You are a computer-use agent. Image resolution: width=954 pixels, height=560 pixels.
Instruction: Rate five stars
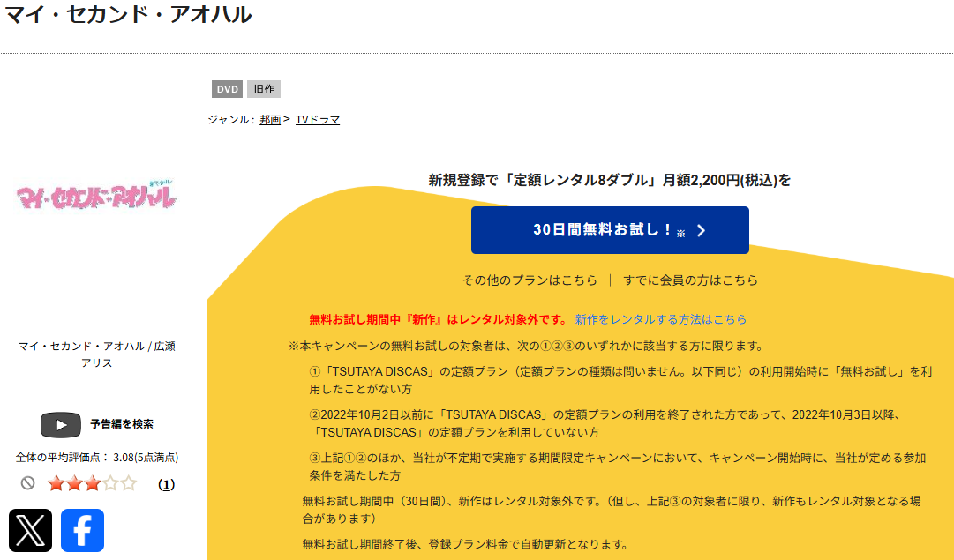128,484
